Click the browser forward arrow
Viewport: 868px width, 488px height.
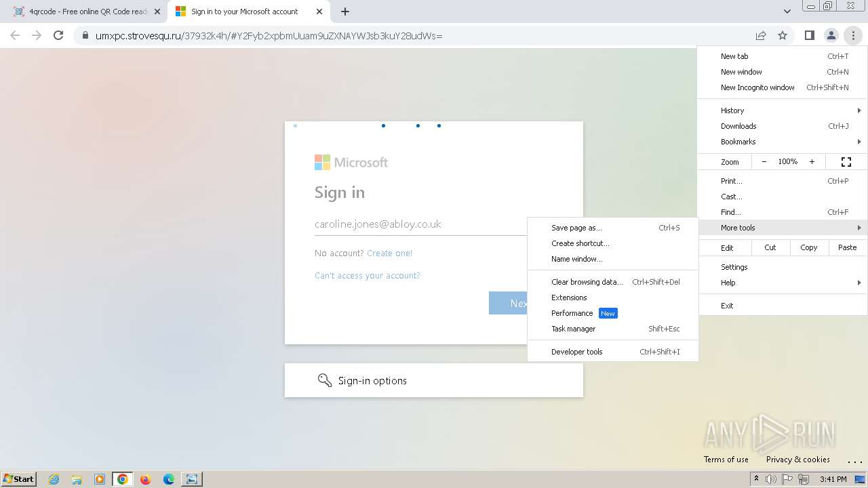(x=37, y=35)
